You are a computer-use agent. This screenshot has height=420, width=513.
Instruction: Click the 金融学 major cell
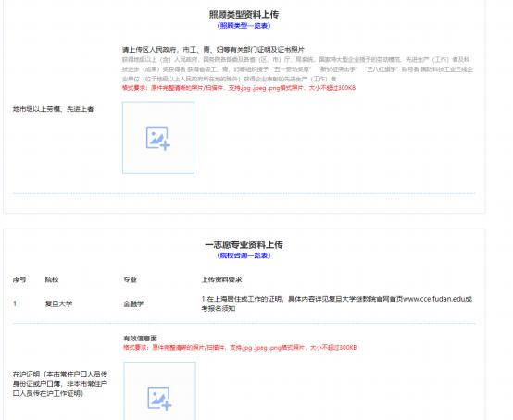click(133, 303)
